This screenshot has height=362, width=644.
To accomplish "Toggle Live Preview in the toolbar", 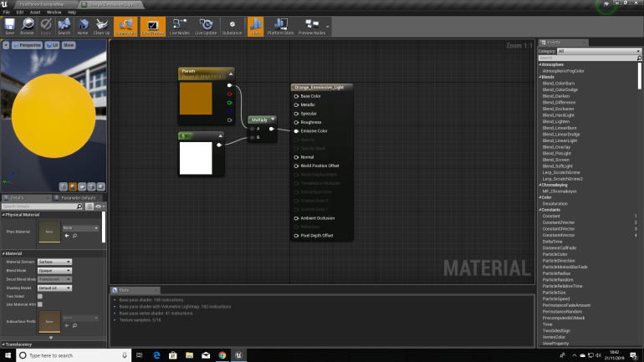I will (153, 27).
